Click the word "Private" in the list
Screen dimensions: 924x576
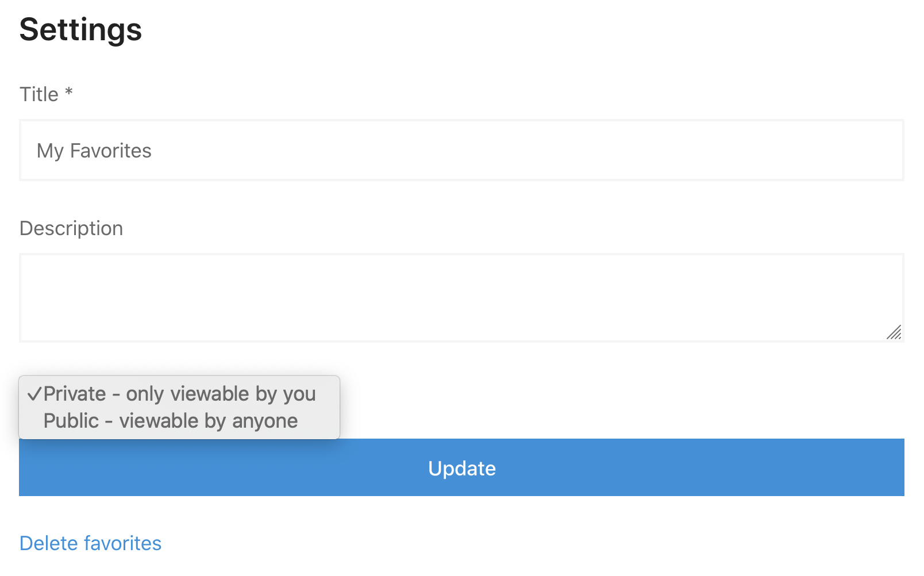coord(75,394)
